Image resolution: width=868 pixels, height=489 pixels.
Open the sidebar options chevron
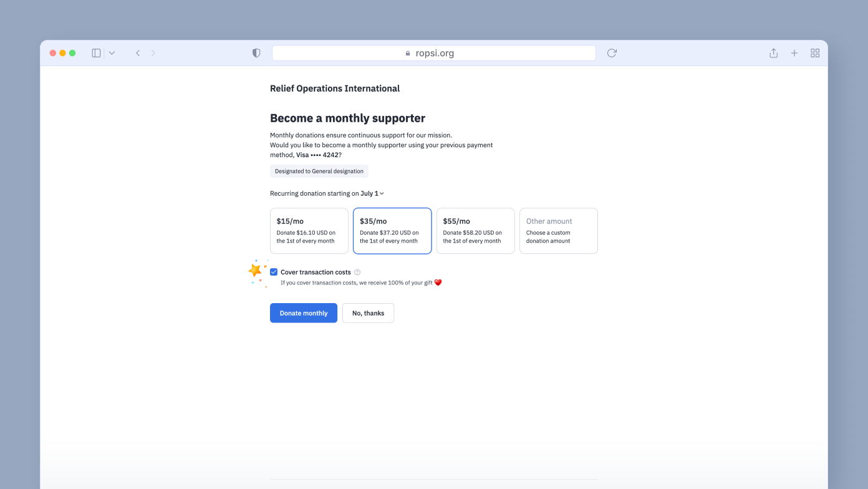point(112,53)
